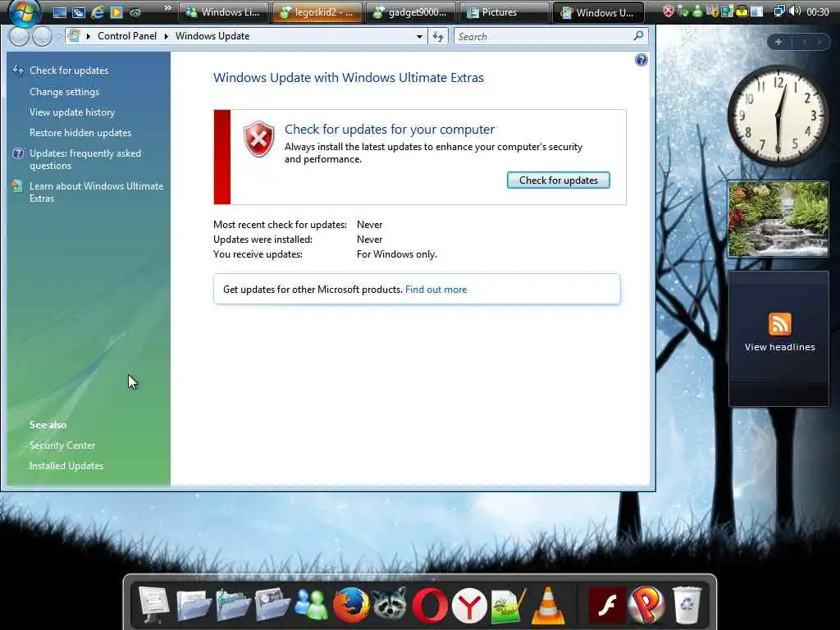
Task: Click the volume speaker tray icon
Action: coord(795,11)
